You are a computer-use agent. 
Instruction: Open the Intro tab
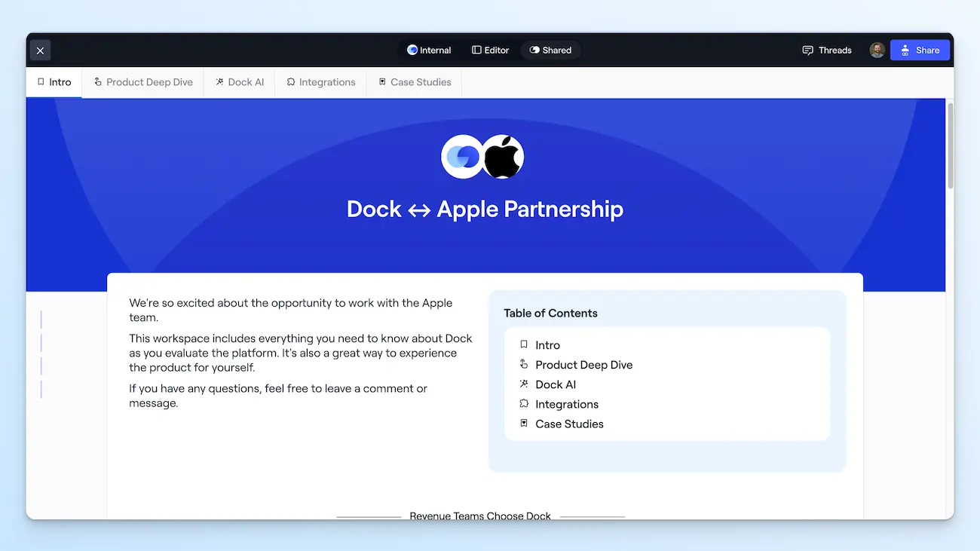coord(54,82)
